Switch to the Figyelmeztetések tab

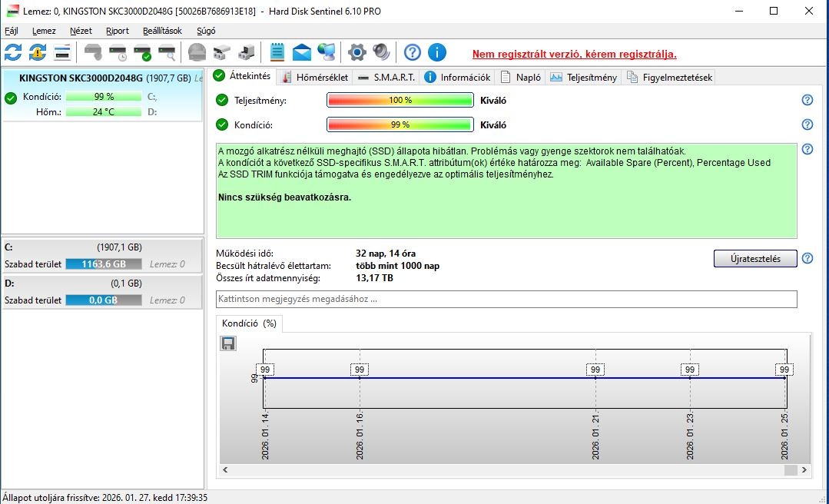point(670,77)
